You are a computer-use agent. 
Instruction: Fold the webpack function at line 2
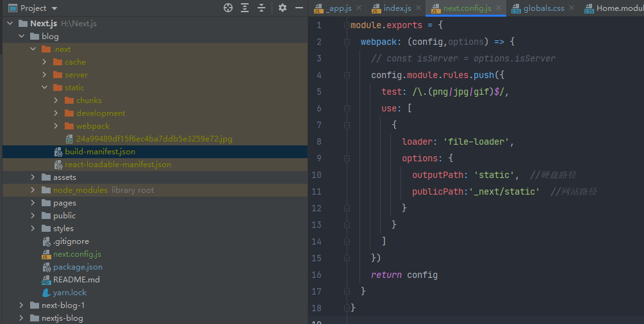347,42
